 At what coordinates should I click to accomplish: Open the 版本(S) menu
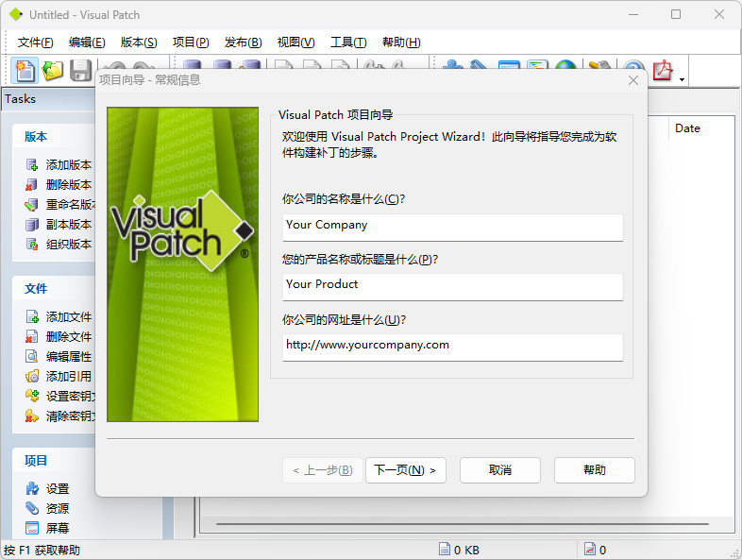click(139, 42)
